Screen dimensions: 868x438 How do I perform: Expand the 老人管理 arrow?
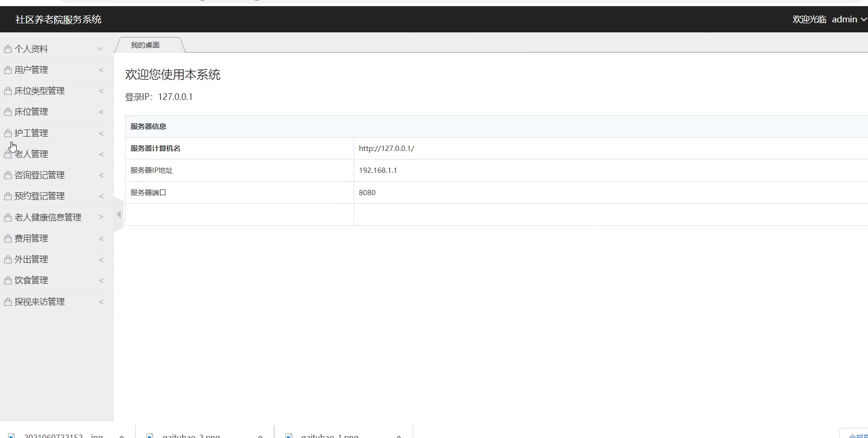101,154
